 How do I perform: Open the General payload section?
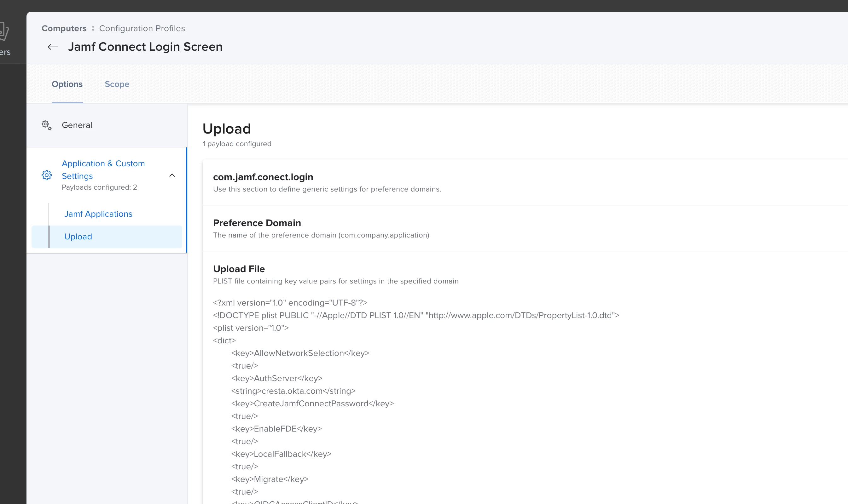[x=107, y=125]
